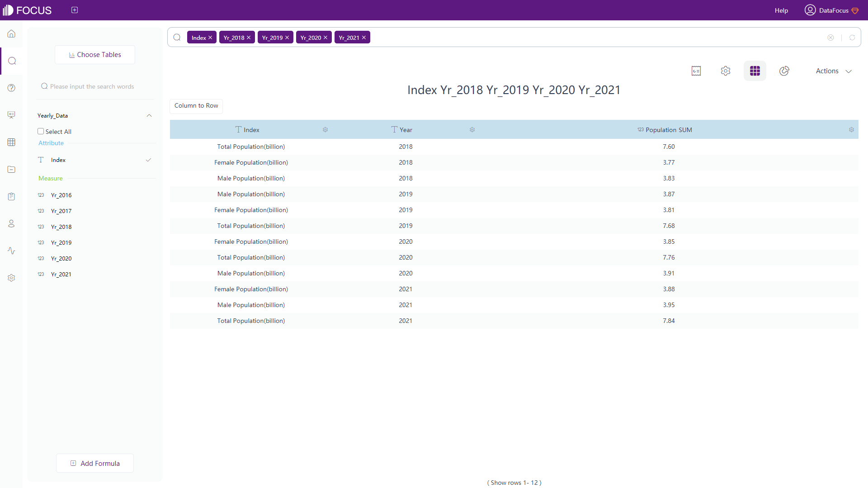Select Yr_2018 in the measure list
868x488 pixels.
coord(61,227)
